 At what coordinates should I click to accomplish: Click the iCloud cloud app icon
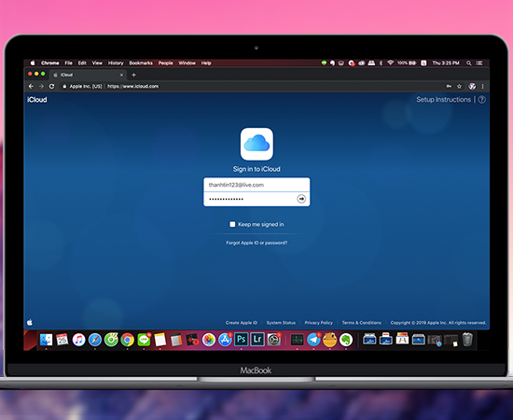[256, 144]
